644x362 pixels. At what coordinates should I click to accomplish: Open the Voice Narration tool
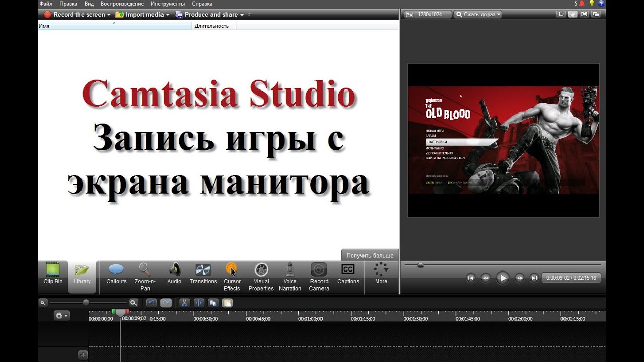pos(290,277)
